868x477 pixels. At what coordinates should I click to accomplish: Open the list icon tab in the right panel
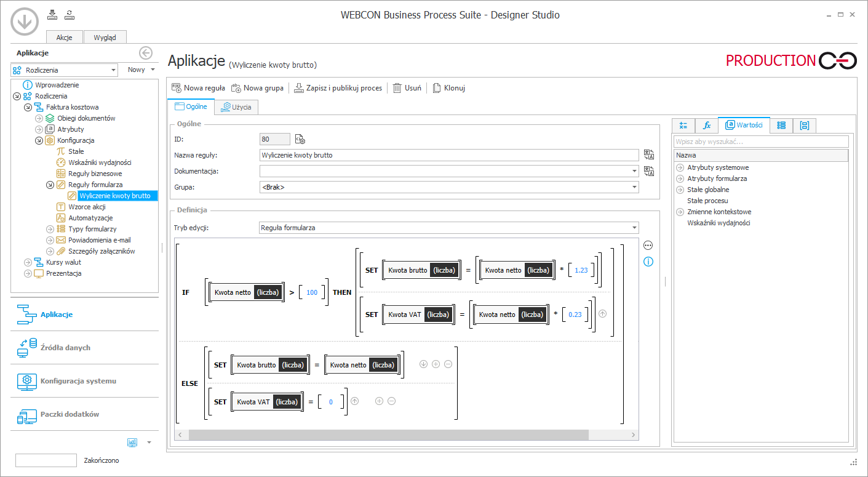(781, 125)
